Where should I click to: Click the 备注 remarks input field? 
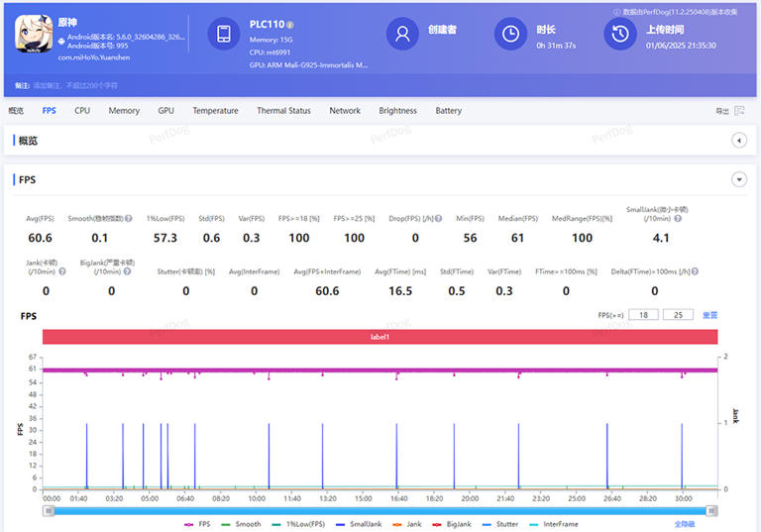click(75, 85)
